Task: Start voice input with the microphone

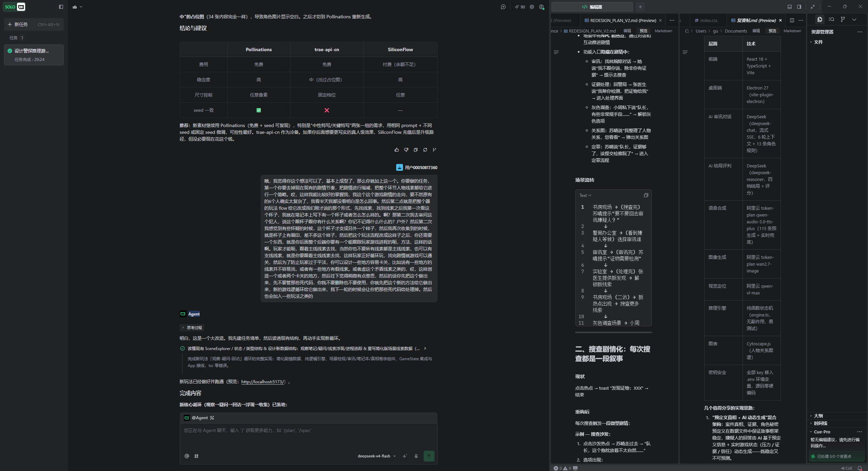Action: pyautogui.click(x=416, y=456)
